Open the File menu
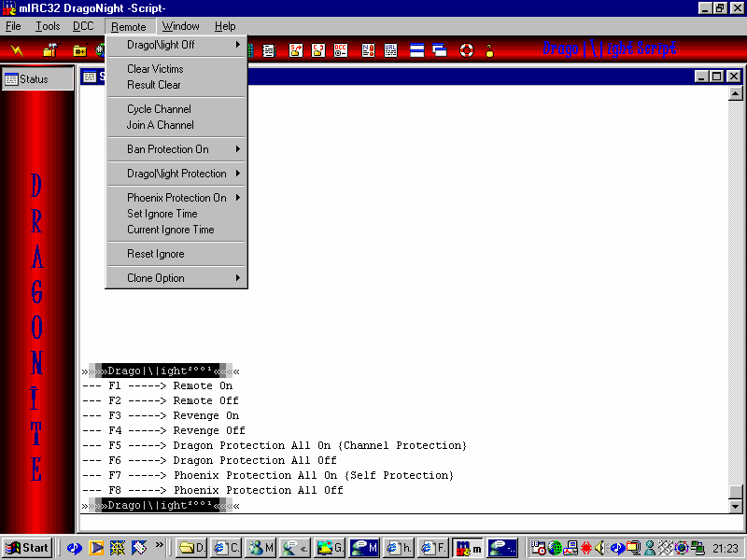Image resolution: width=747 pixels, height=560 pixels. (13, 26)
